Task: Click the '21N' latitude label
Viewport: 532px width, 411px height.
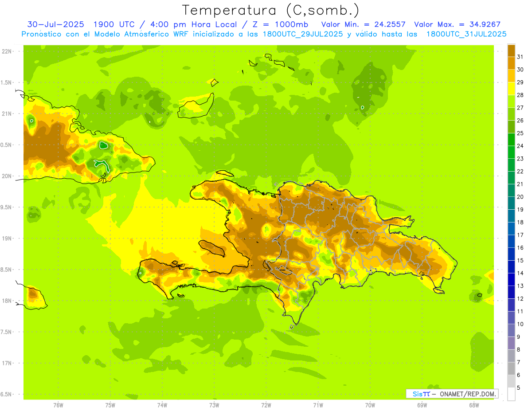Action: click(7, 114)
